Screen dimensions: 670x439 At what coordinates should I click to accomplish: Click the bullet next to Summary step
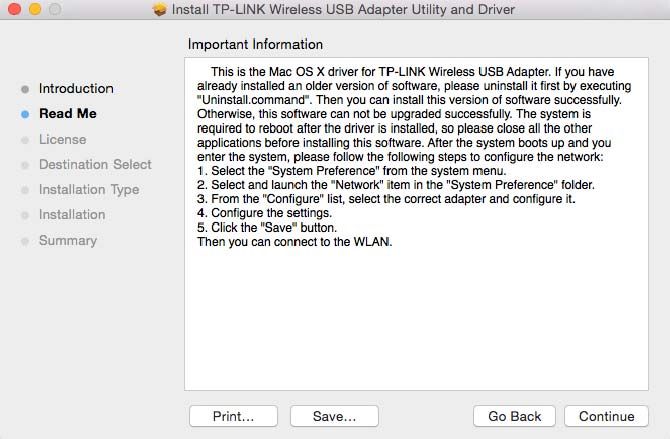pyautogui.click(x=25, y=241)
